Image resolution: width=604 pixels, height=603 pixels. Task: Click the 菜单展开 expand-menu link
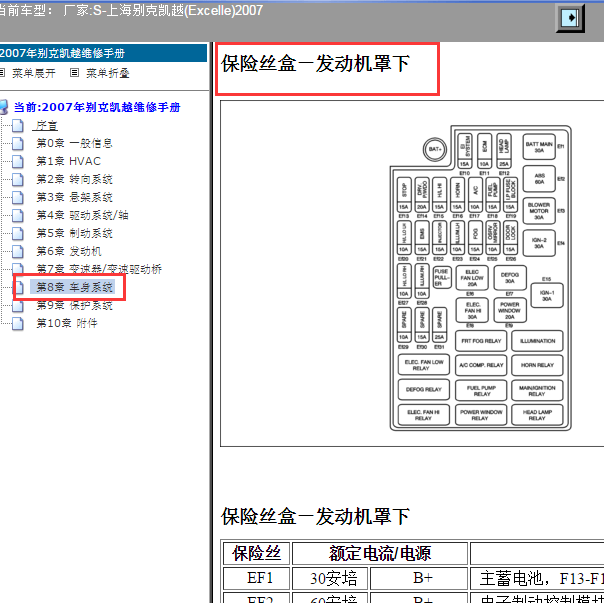click(x=34, y=73)
